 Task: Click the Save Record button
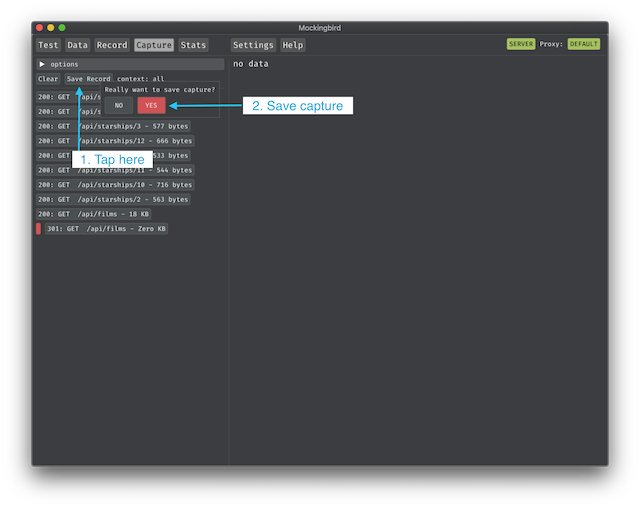pos(89,79)
